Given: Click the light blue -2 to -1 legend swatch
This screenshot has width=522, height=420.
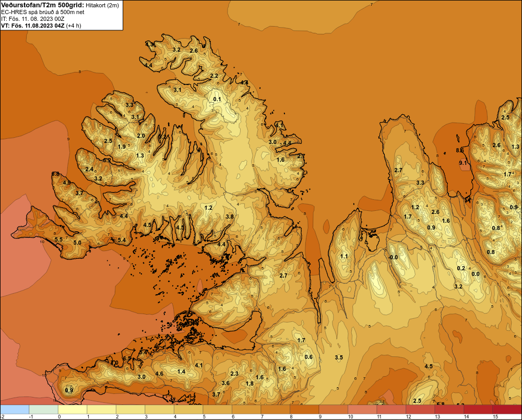Looking at the screenshot, I should click(x=15, y=409).
